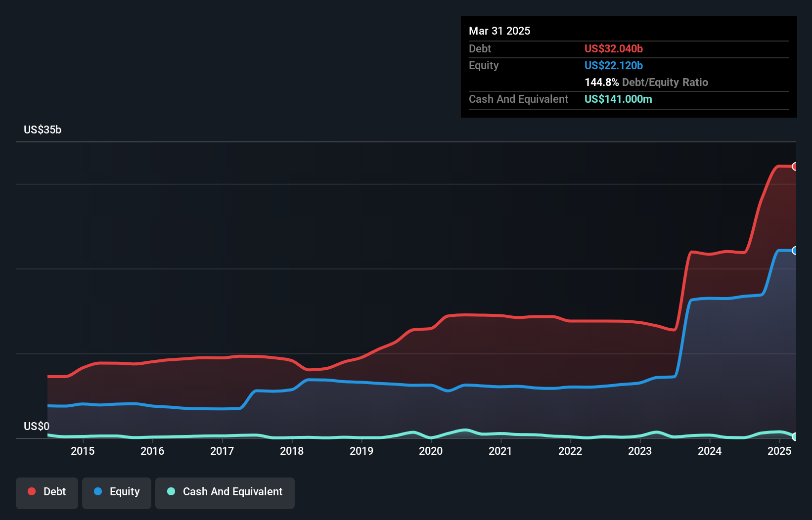
Task: Click the blue Equity endpoint marker
Action: pyautogui.click(x=795, y=251)
